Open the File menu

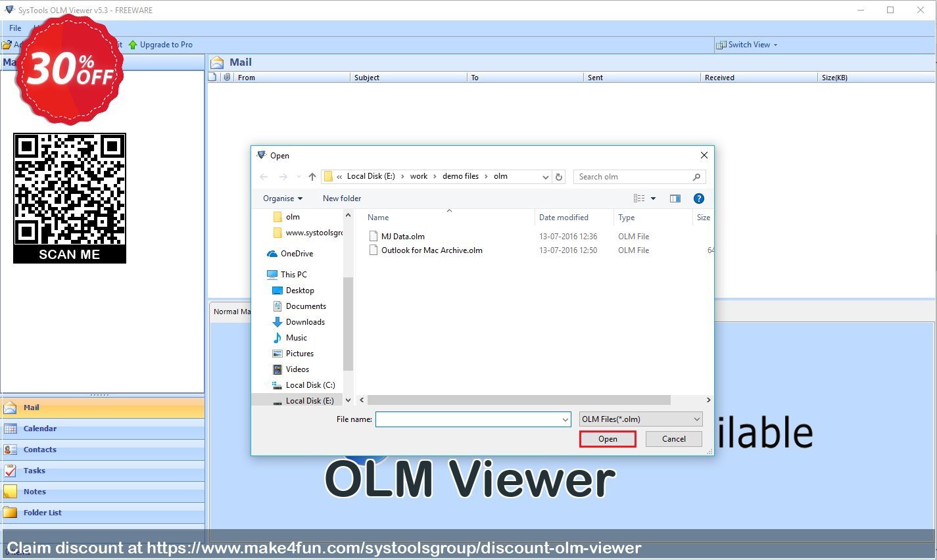pyautogui.click(x=15, y=28)
